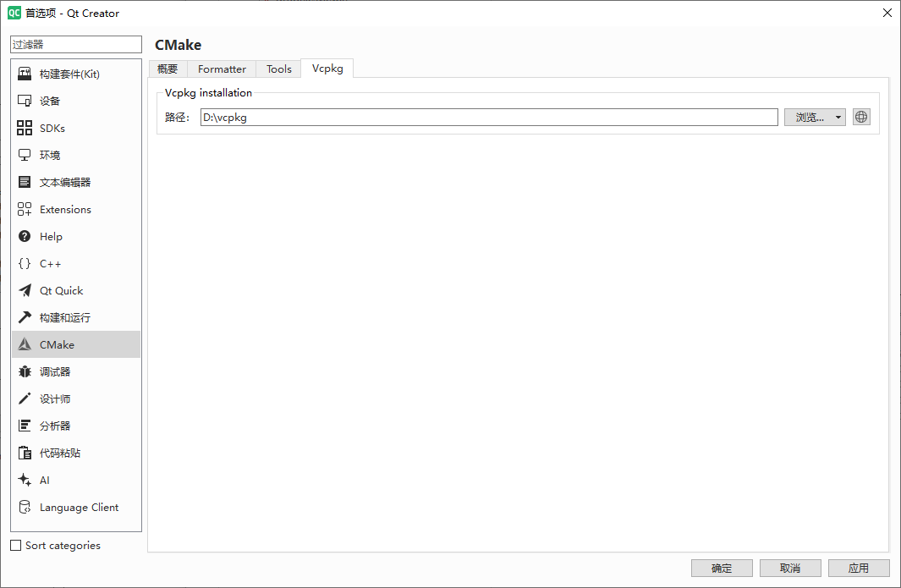901x588 pixels.
Task: Select the 构建和运行 hammer icon
Action: (x=25, y=318)
